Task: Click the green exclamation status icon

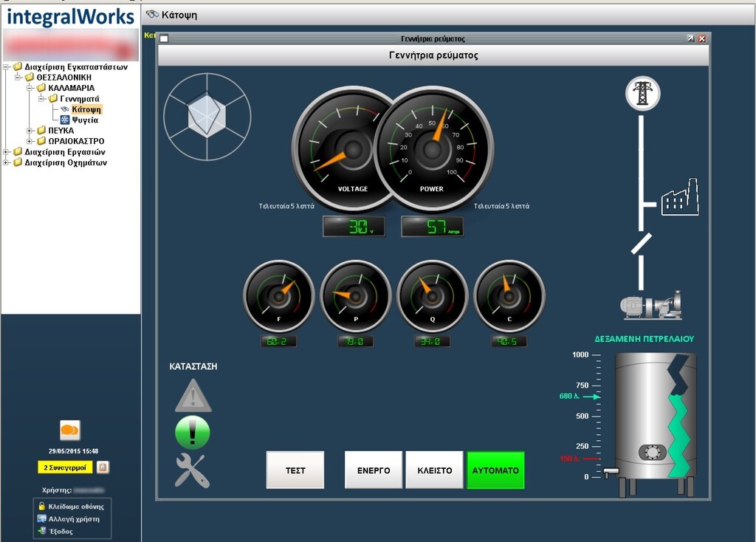Action: pos(193,433)
